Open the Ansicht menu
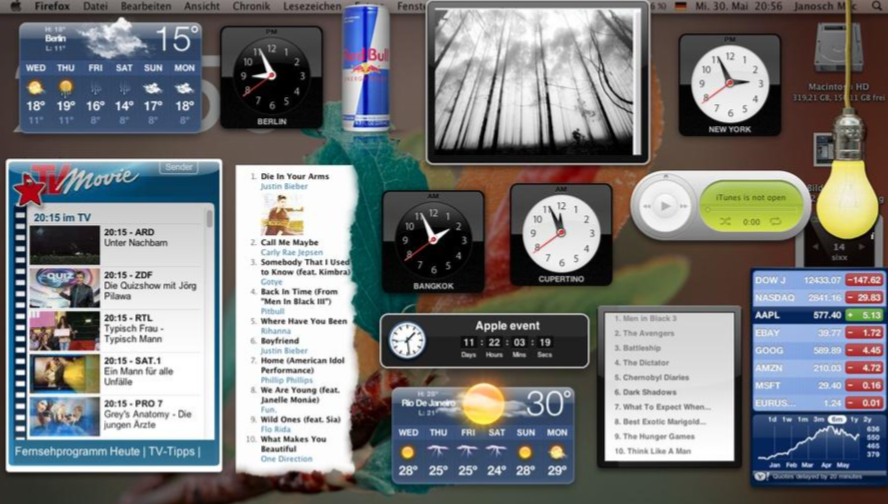 click(x=202, y=6)
